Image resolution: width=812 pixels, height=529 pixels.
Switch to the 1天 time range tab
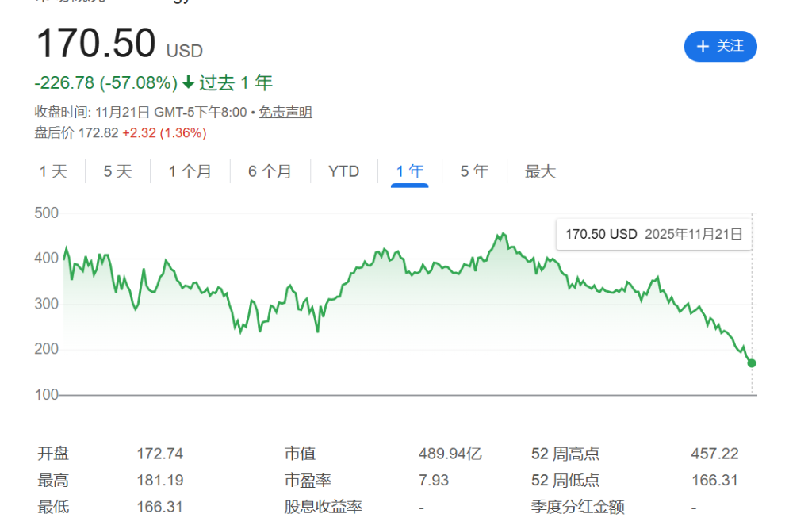tap(52, 171)
